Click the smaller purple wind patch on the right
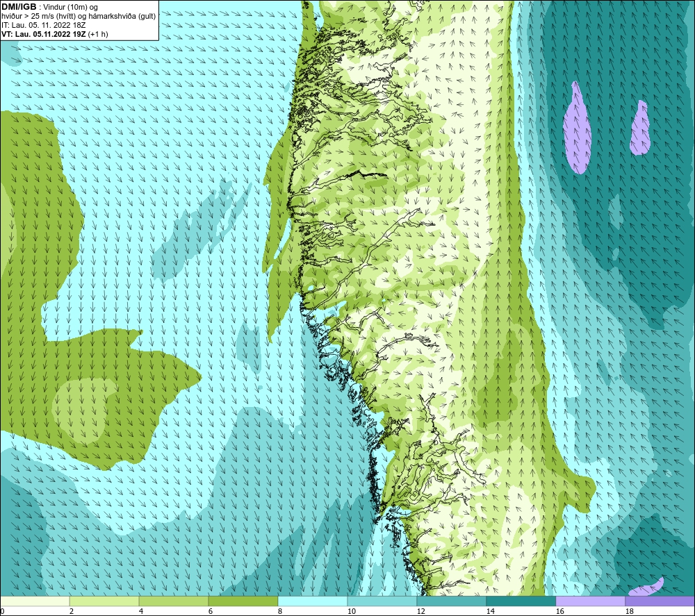The height and width of the screenshot is (616, 695). [x=641, y=128]
